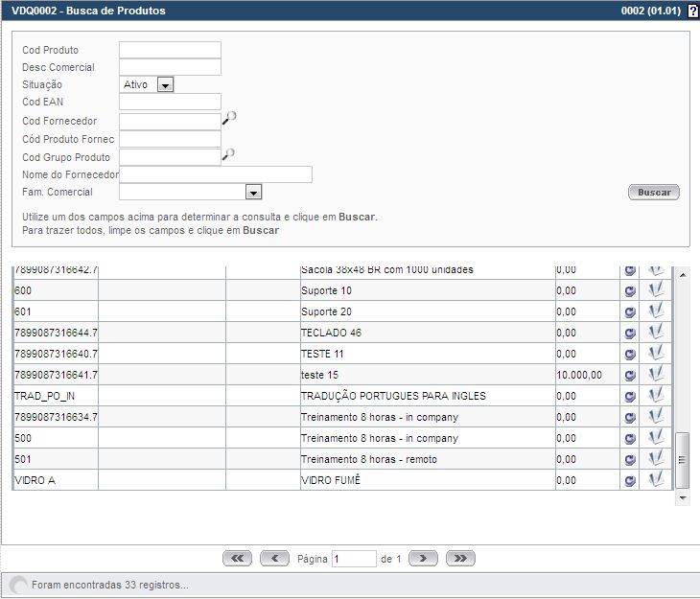The image size is (700, 599).
Task: Focus the Nome do Fornecedor text field
Action: 216,174
